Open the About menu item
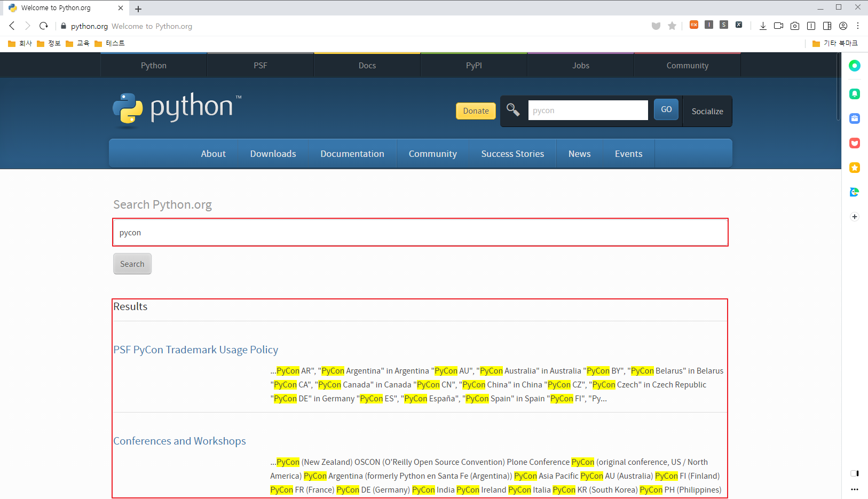Screen dimensions: 868x499 213,154
